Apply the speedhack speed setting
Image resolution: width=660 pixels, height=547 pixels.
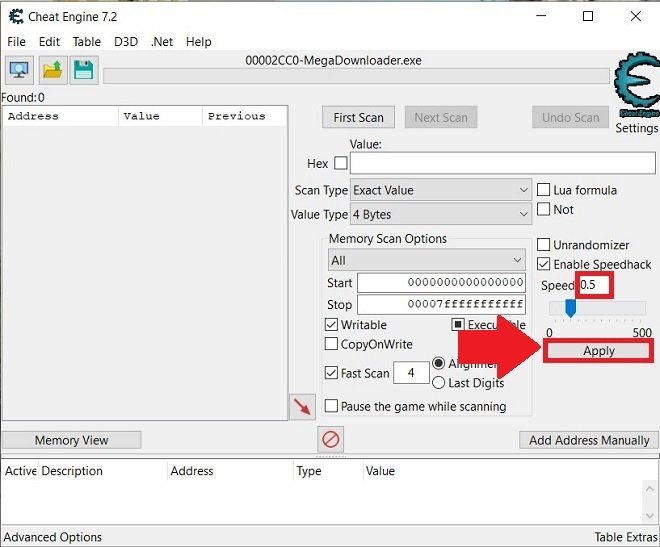pyautogui.click(x=599, y=351)
